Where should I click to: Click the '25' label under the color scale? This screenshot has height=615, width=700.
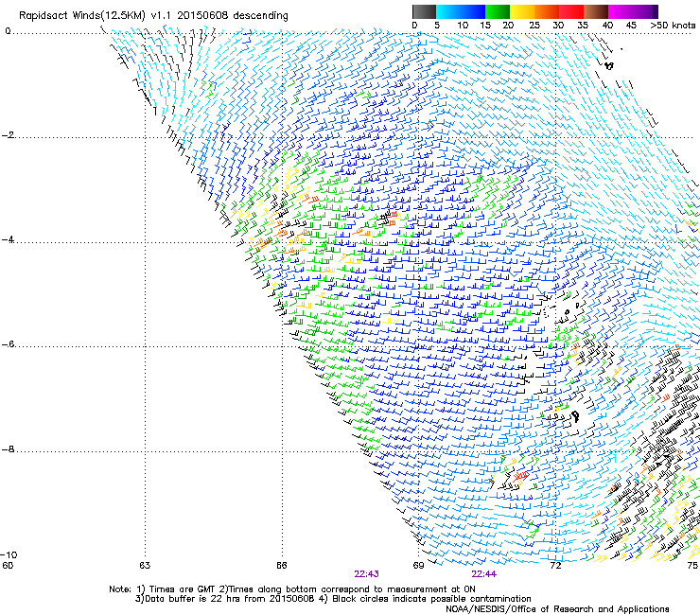534,26
